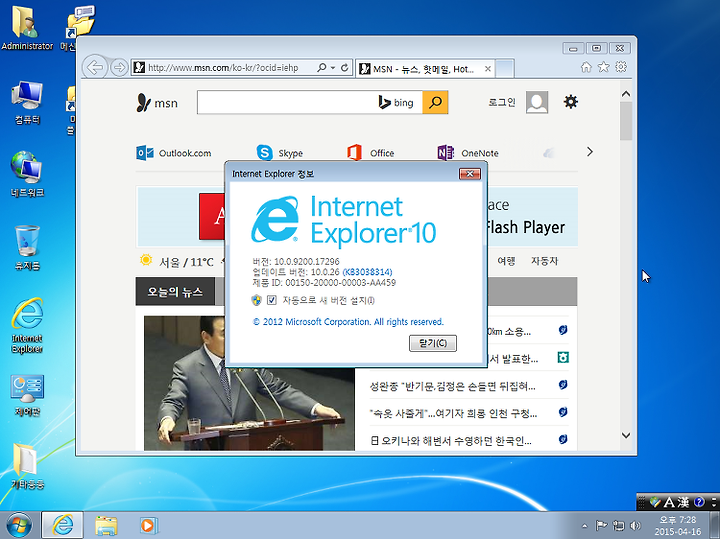Open Office shortcut on MSN
Viewport: 720px width, 539px height.
(x=371, y=153)
